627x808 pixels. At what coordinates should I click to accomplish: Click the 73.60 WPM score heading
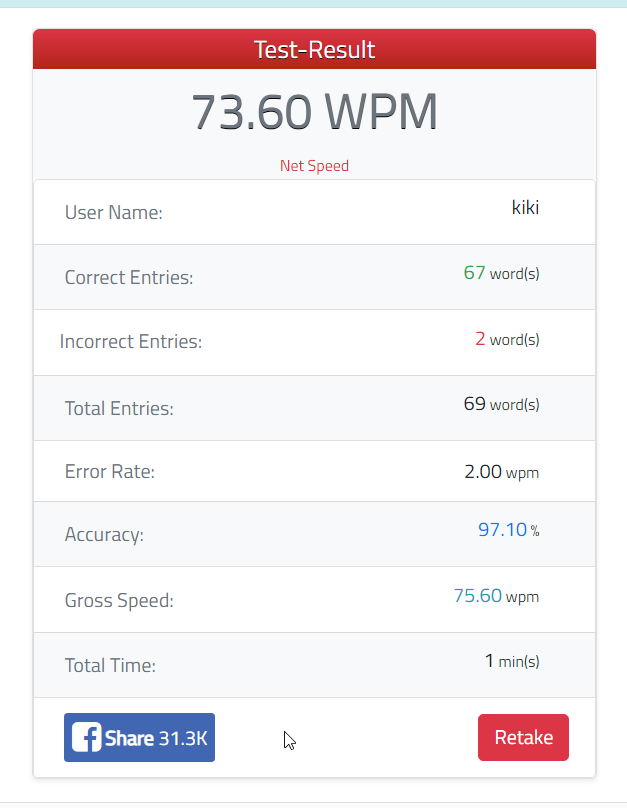coord(314,112)
